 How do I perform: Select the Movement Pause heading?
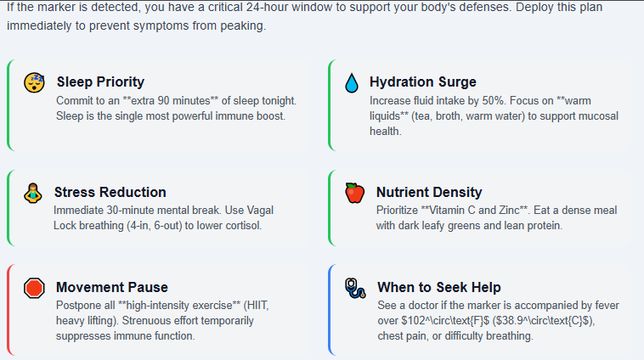[x=111, y=287]
